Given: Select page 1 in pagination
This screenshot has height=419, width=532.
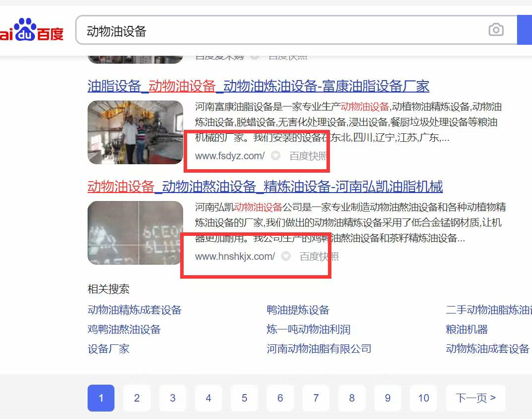Looking at the screenshot, I should click(x=101, y=398).
